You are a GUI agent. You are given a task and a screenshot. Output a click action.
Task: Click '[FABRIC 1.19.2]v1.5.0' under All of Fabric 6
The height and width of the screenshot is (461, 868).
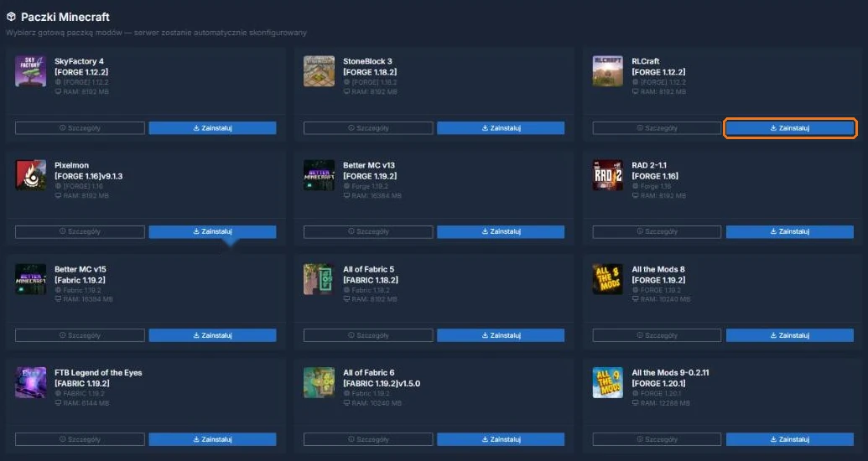382,384
